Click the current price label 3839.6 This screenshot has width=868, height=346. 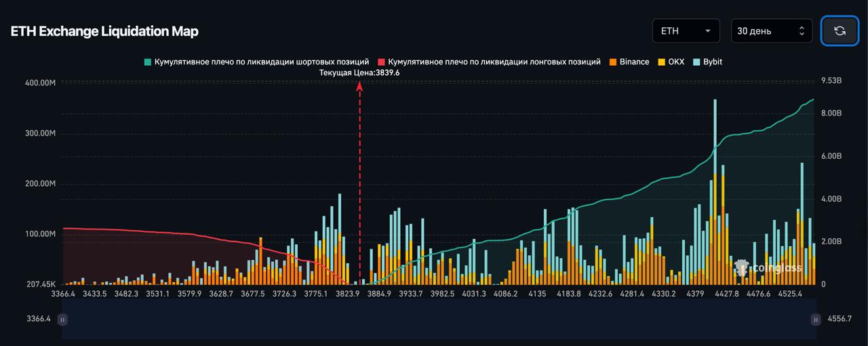tap(359, 73)
